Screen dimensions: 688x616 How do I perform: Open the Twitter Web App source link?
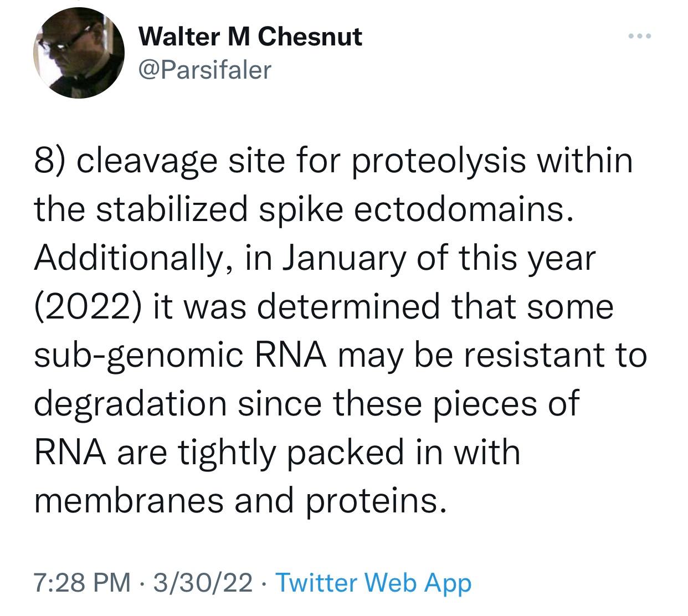pos(373,583)
